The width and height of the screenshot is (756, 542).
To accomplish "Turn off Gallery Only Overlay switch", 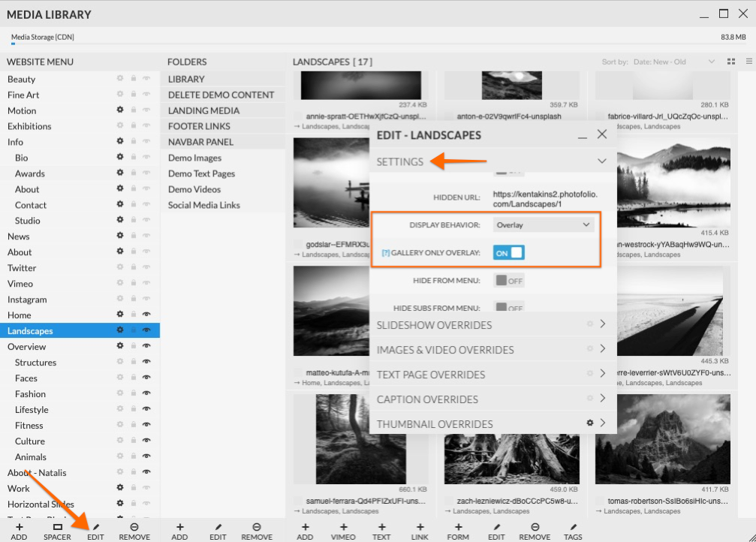I will 509,253.
